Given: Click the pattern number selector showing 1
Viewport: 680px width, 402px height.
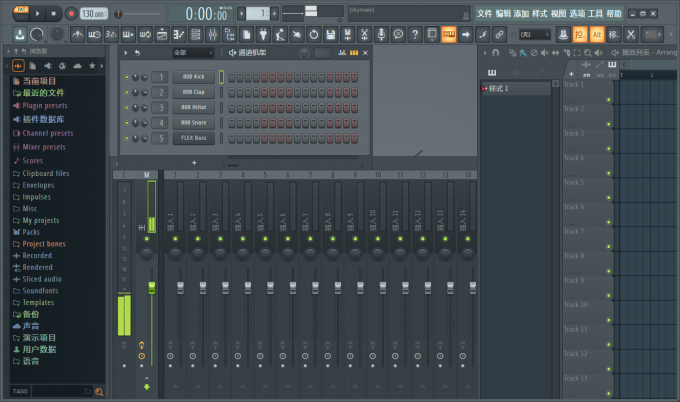Looking at the screenshot, I should click(x=258, y=13).
